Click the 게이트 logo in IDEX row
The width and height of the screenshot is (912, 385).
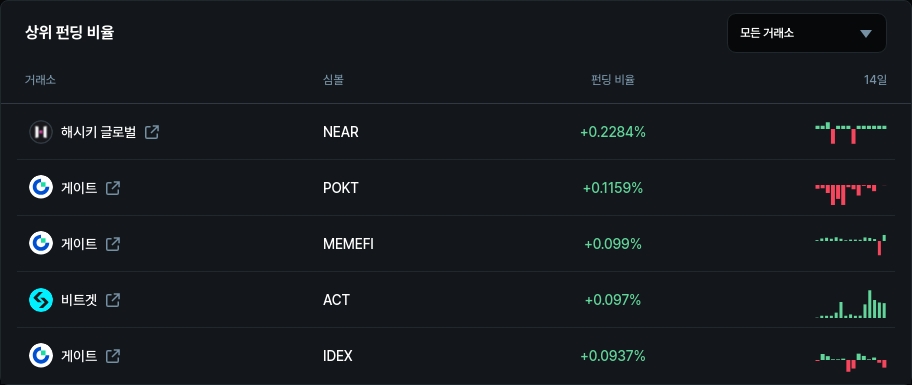[x=41, y=355]
